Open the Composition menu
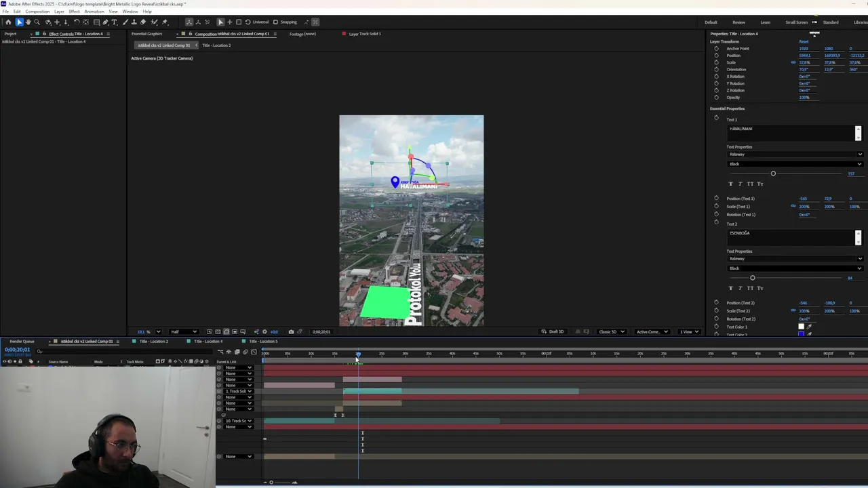The width and height of the screenshot is (868, 488). (37, 12)
